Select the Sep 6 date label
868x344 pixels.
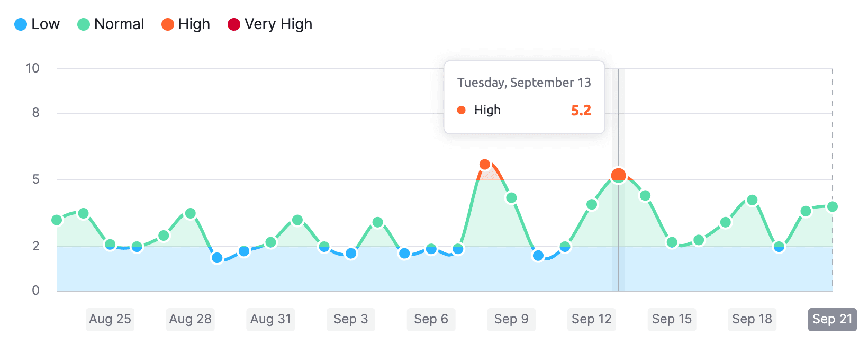coord(431,319)
